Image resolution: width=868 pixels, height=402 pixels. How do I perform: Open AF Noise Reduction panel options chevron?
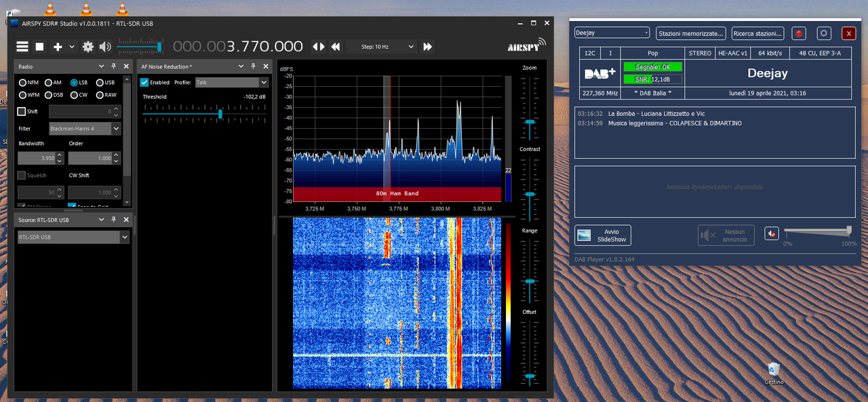241,66
